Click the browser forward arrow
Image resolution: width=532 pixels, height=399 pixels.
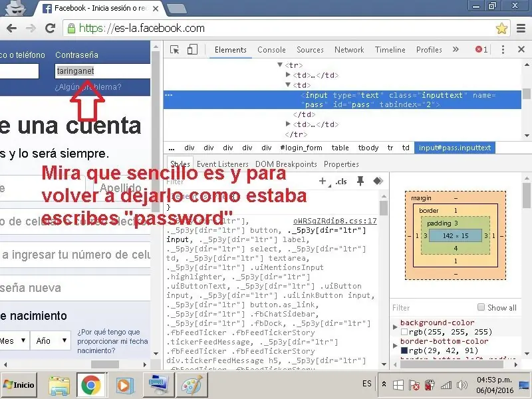pyautogui.click(x=31, y=28)
